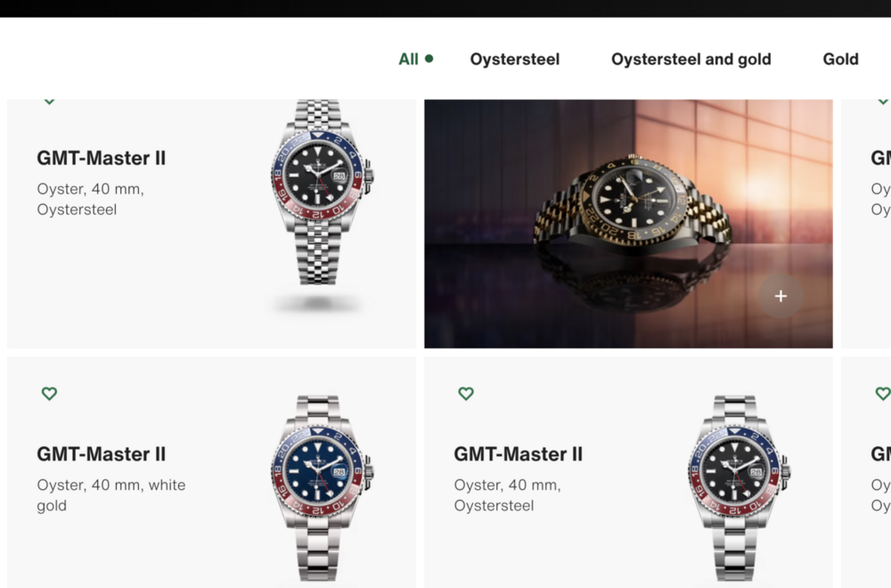Click Pepsi bezel Jubilee bracelet watch image

click(x=319, y=193)
